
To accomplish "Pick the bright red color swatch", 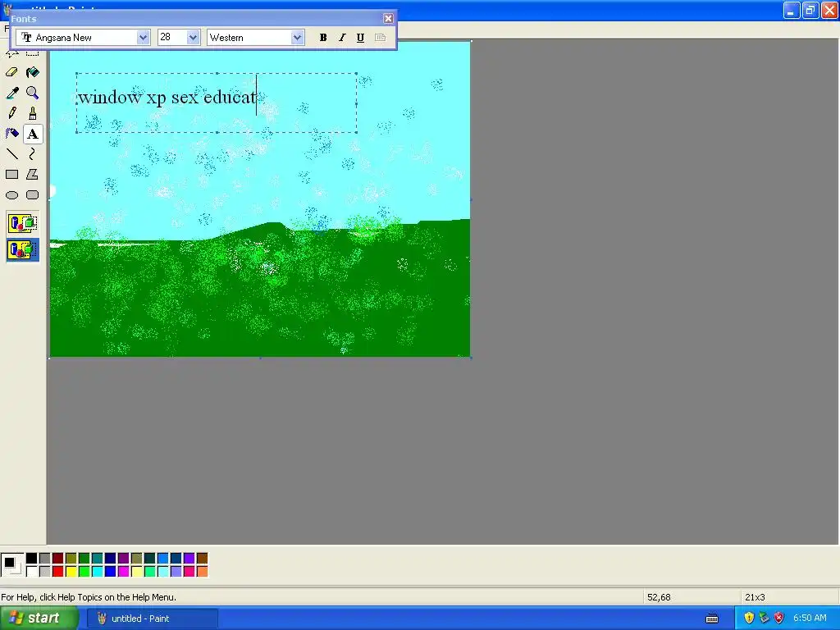I will point(58,572).
